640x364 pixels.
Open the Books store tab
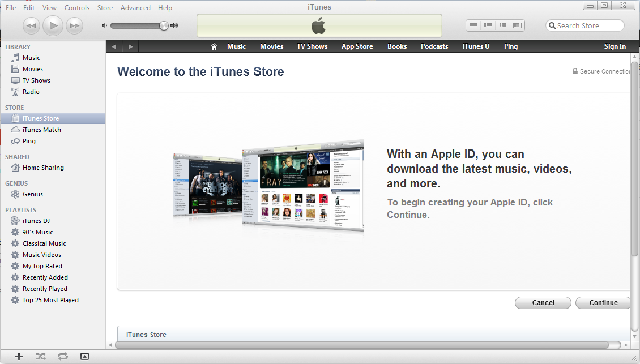(397, 46)
